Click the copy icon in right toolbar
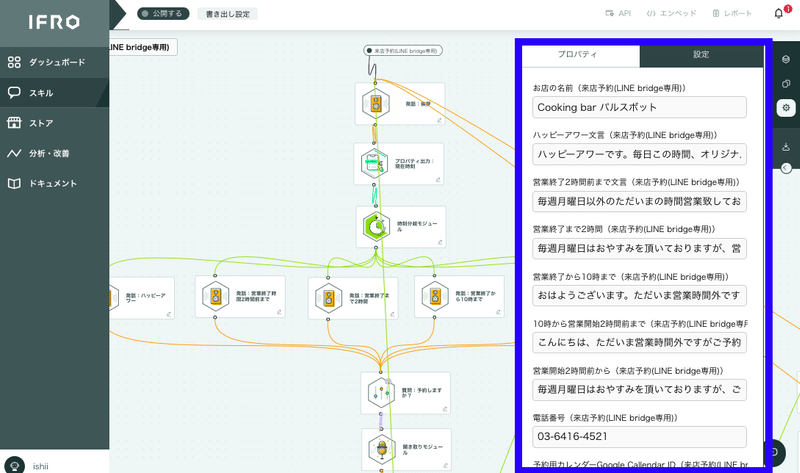800x473 pixels. (786, 83)
